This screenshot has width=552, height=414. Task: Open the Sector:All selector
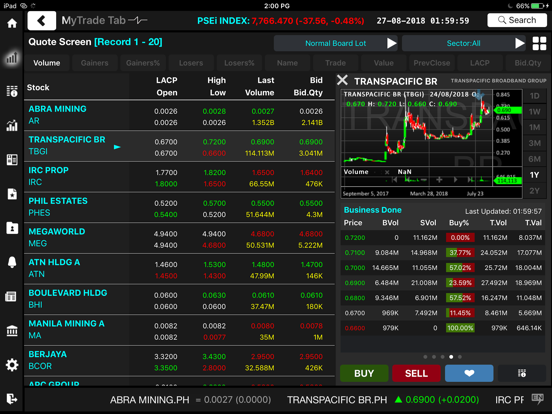pos(463,43)
